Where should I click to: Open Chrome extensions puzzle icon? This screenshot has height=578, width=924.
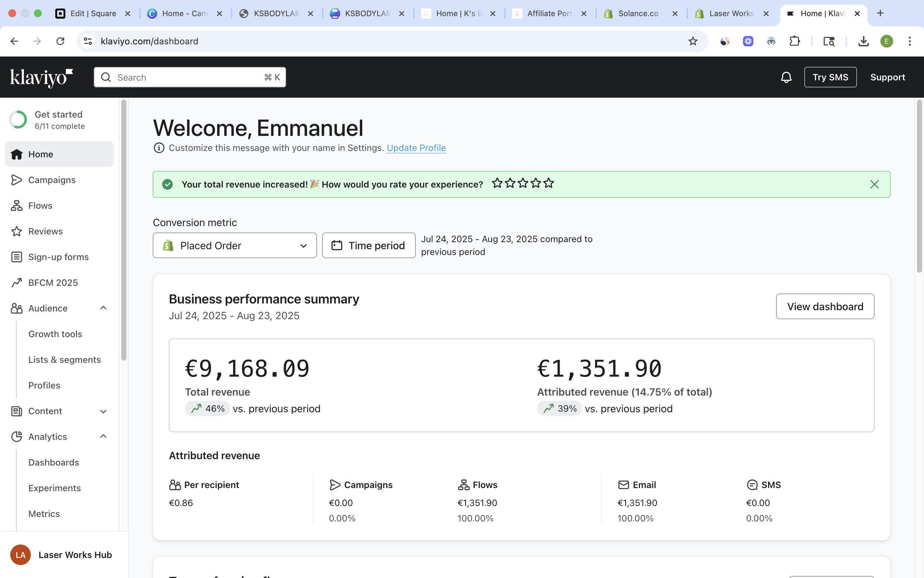point(794,41)
